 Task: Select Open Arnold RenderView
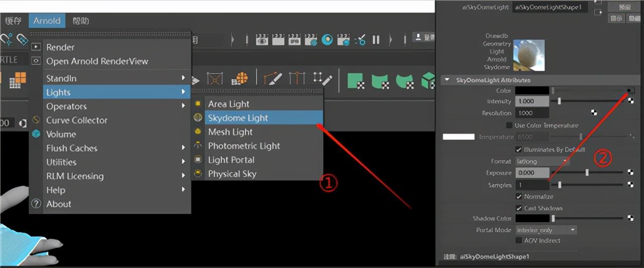coord(97,61)
